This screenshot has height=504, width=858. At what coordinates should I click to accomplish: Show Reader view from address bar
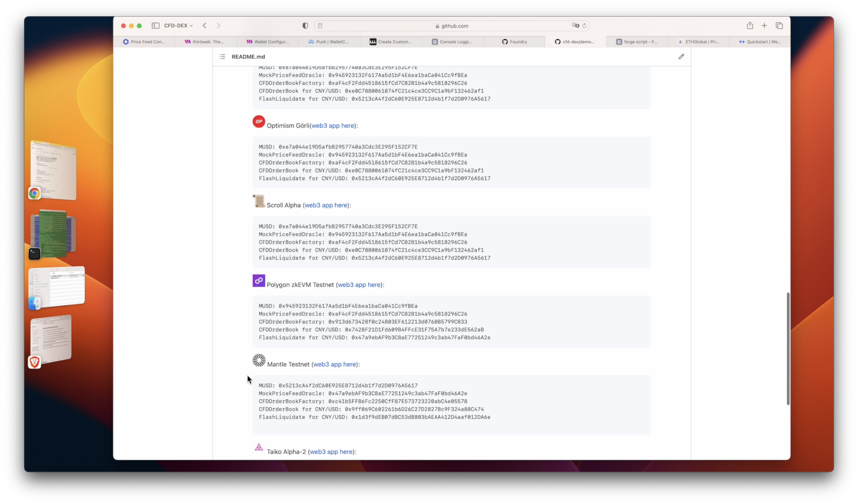tap(320, 26)
